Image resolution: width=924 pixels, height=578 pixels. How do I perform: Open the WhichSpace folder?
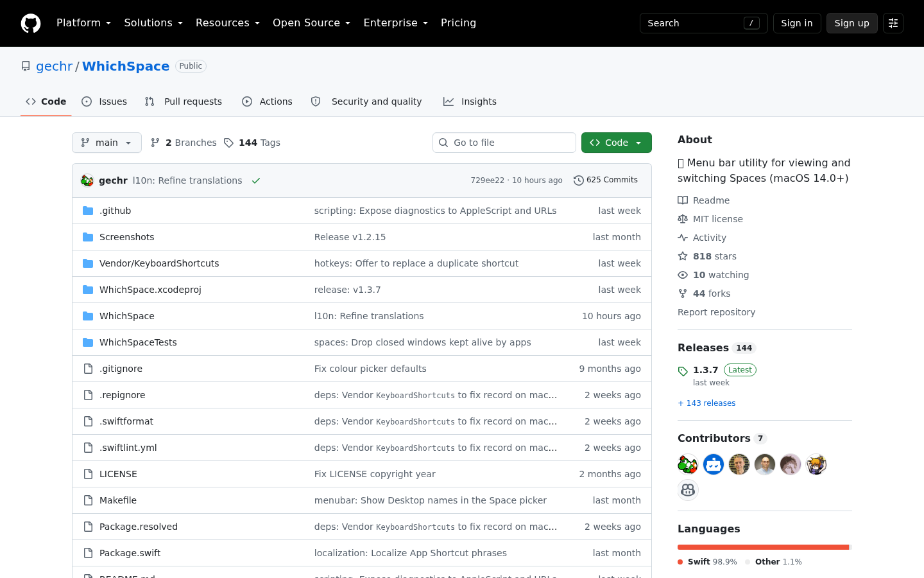[127, 316]
